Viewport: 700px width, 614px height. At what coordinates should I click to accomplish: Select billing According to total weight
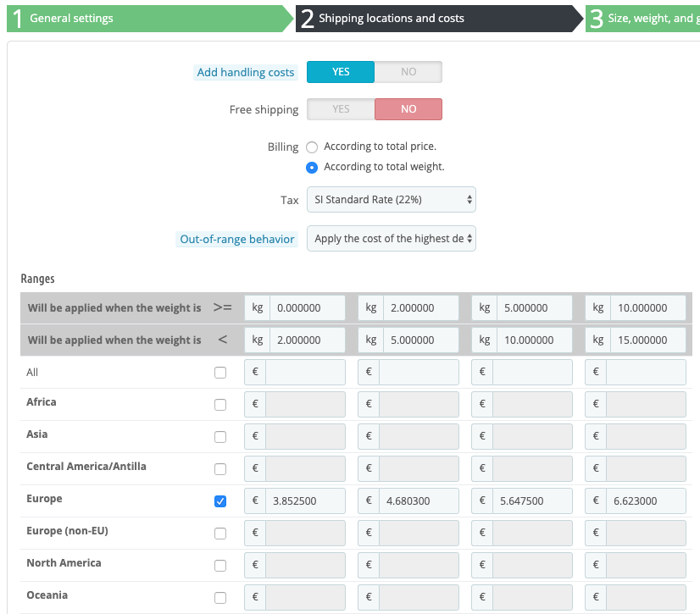coord(312,167)
